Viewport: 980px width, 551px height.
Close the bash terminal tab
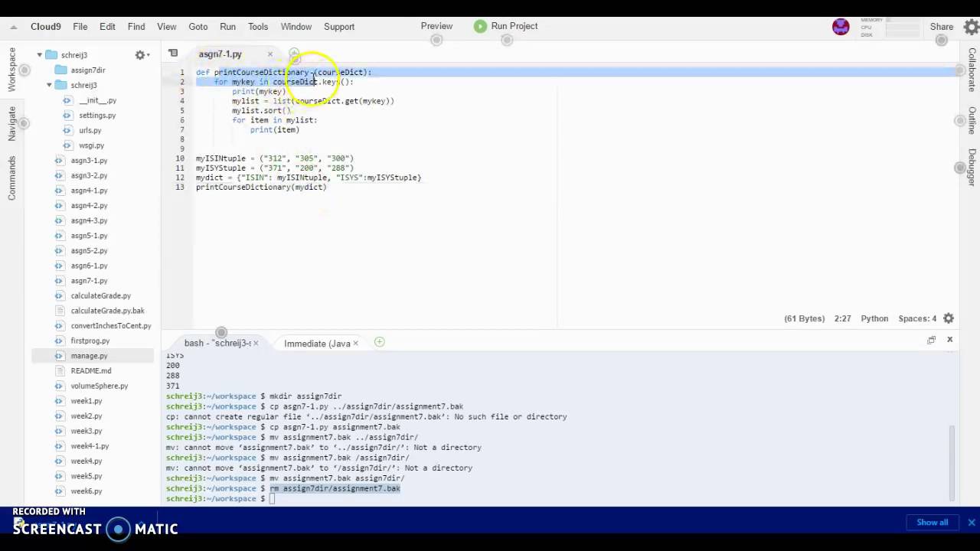(256, 344)
